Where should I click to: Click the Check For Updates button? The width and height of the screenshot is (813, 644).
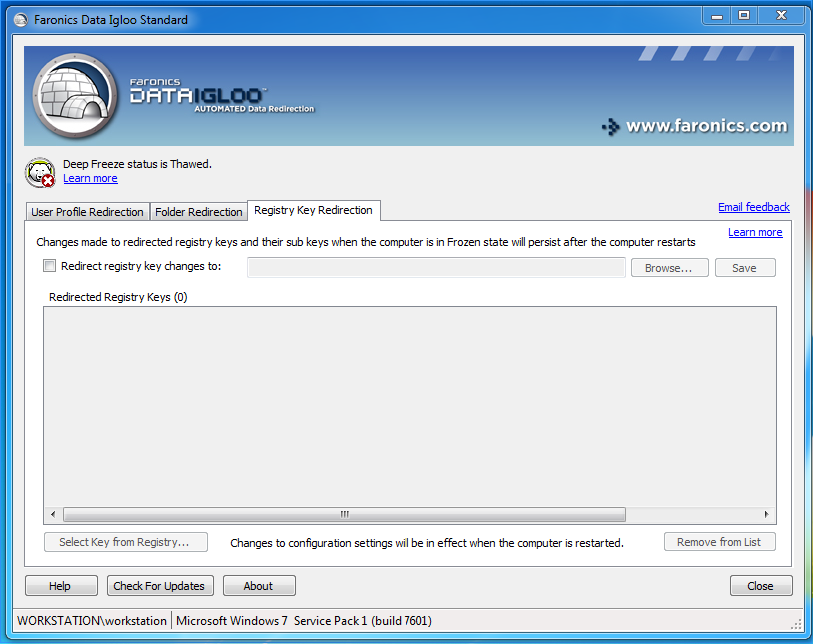click(x=159, y=586)
